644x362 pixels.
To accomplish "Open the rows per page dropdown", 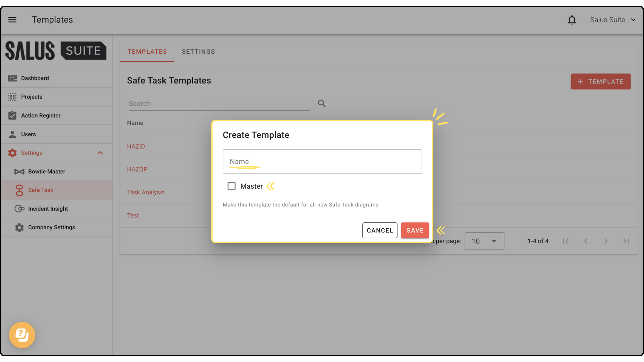I will tap(484, 241).
